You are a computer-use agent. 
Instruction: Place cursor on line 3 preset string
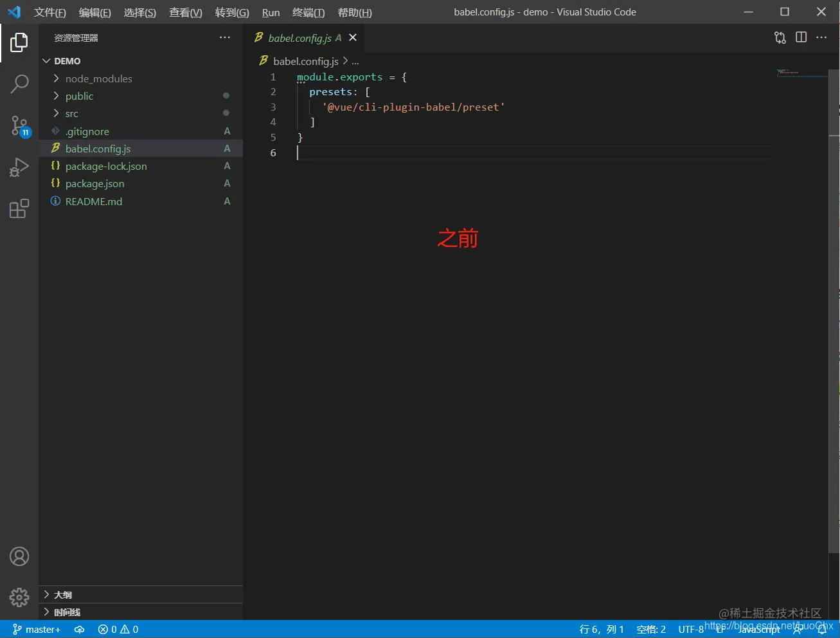pyautogui.click(x=413, y=107)
